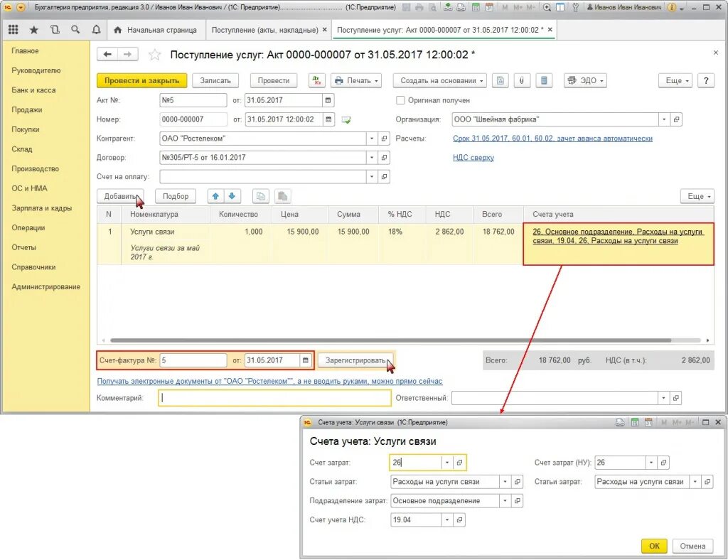Open service tools wrench icon in title bar
The height and width of the screenshot is (560, 728).
coord(575,7)
